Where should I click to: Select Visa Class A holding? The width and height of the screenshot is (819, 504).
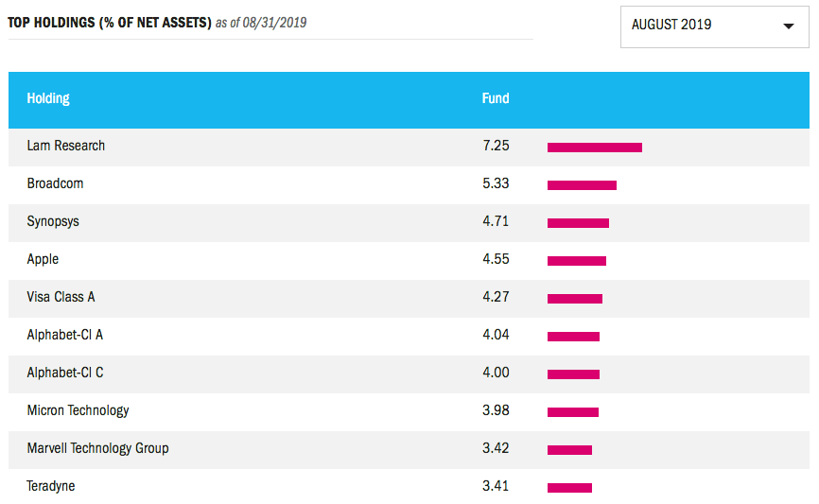61,297
